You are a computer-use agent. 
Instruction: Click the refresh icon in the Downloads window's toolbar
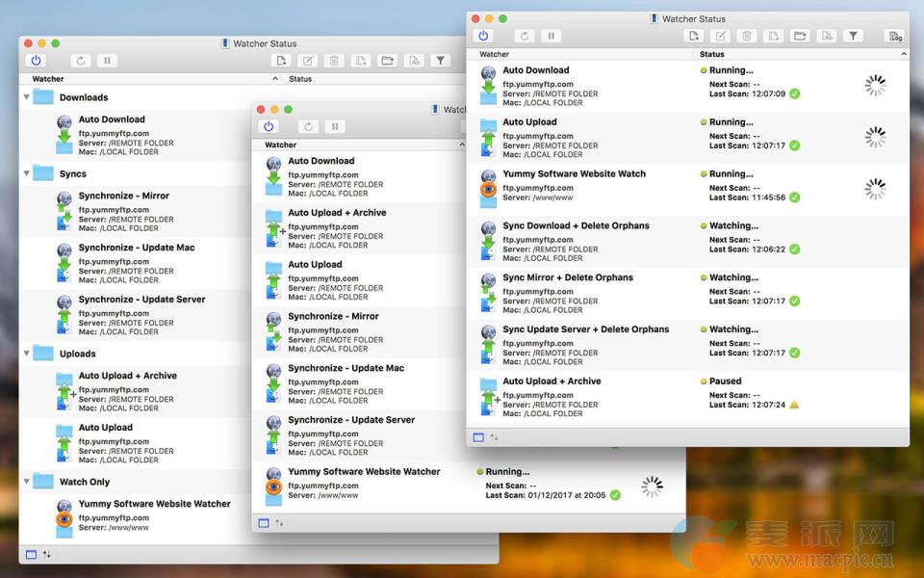(x=81, y=61)
